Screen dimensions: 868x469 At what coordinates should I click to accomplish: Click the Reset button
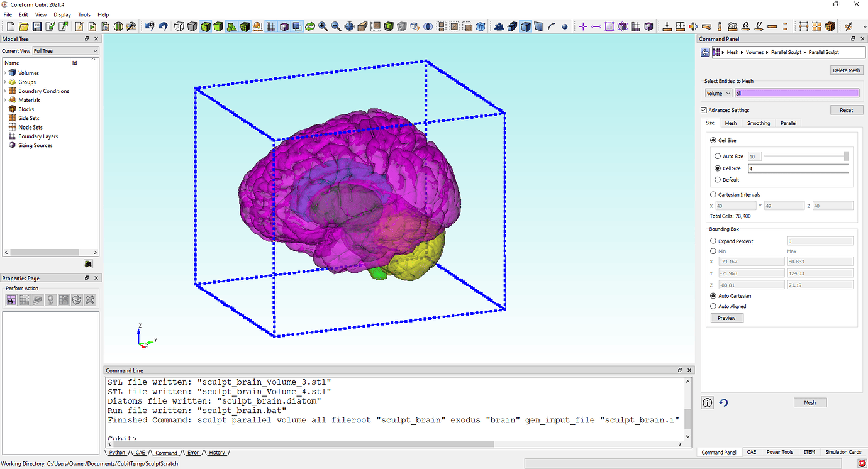coord(847,110)
